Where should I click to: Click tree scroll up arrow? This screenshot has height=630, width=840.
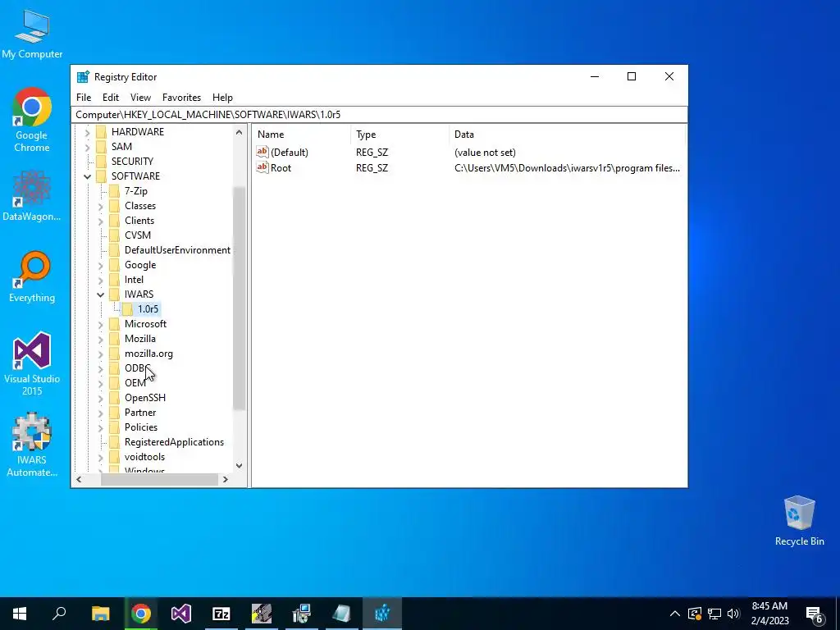(239, 132)
